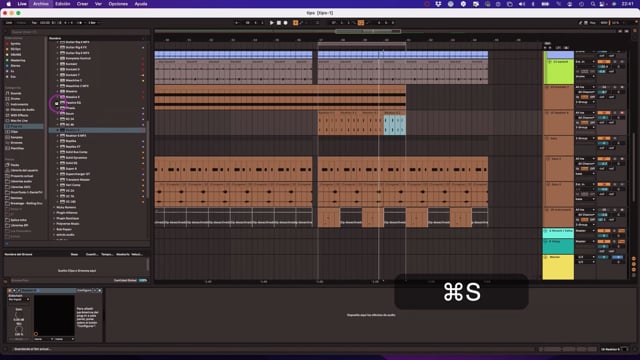Open Librería del usuario in Places
The width and height of the screenshot is (640, 360).
tap(24, 170)
